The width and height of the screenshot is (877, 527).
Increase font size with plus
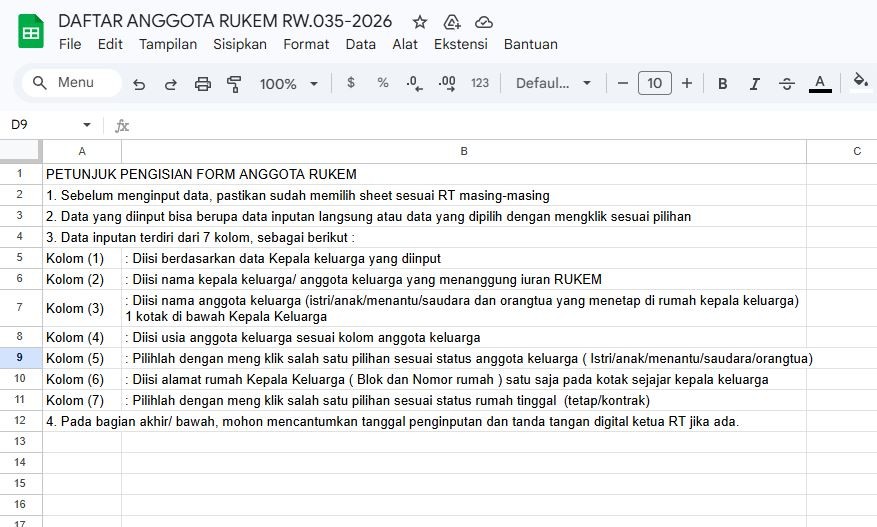(x=687, y=83)
